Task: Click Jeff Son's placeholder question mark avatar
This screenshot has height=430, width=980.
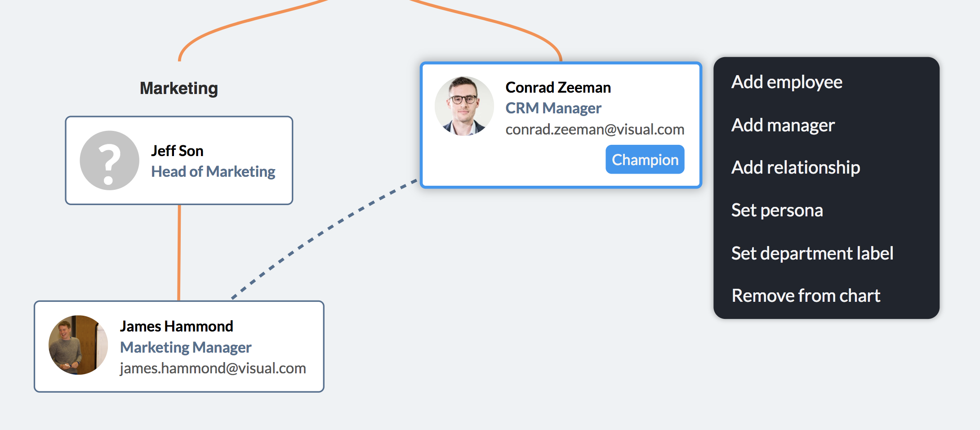Action: [109, 161]
